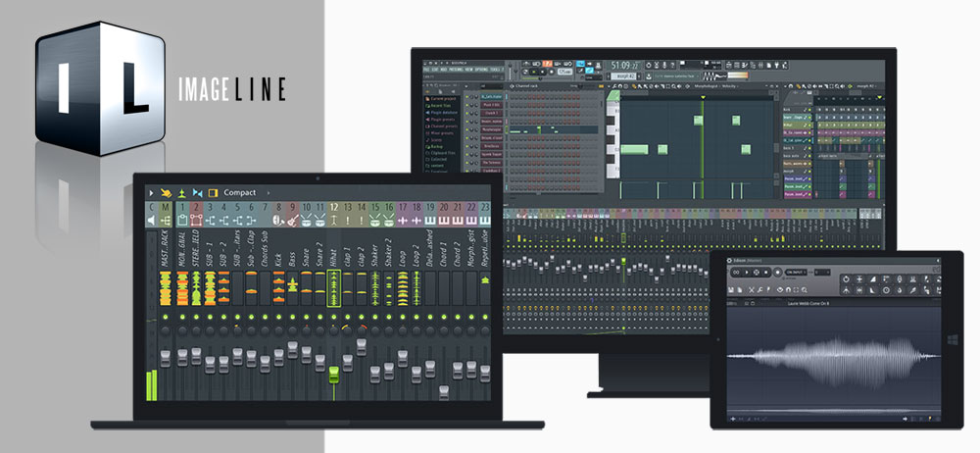Click the magnet snap icon in Edison
The image size is (980, 453).
click(788, 289)
